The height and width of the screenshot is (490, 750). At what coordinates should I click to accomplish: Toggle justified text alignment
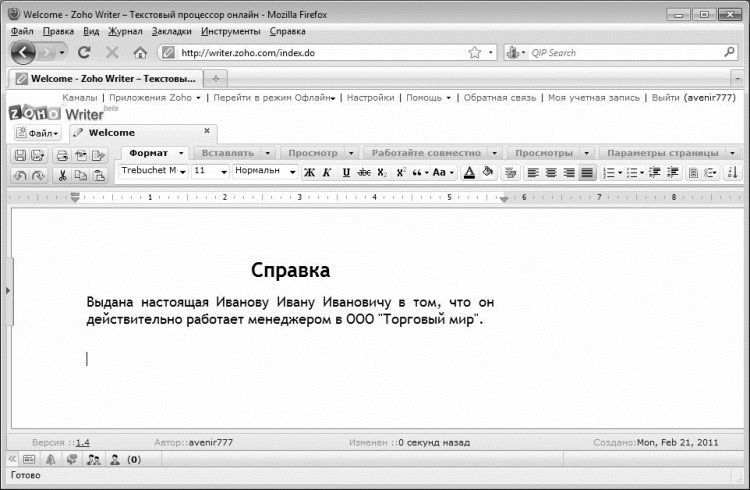click(587, 172)
